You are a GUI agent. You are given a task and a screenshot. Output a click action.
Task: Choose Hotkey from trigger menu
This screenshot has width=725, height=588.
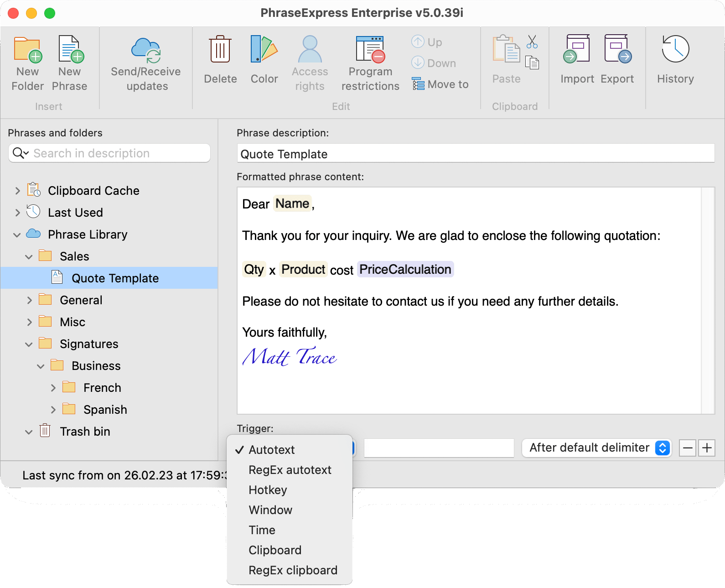(x=290, y=490)
